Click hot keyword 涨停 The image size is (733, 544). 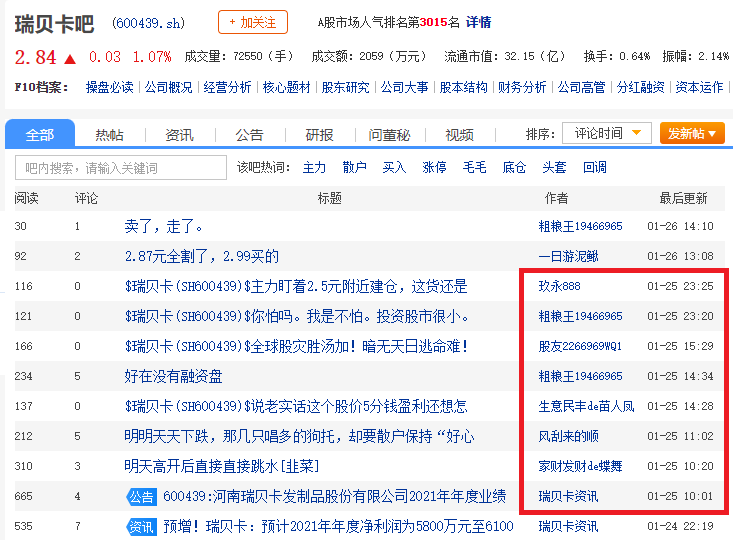434,167
